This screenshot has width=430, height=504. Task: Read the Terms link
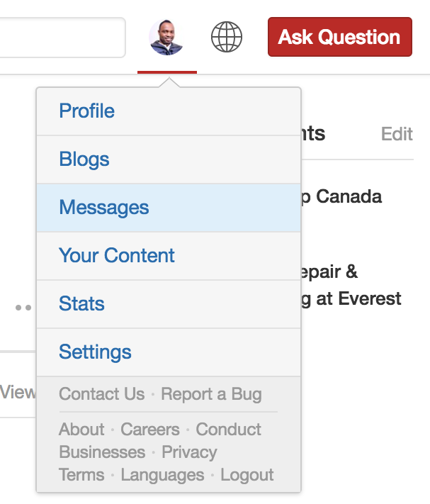[81, 475]
